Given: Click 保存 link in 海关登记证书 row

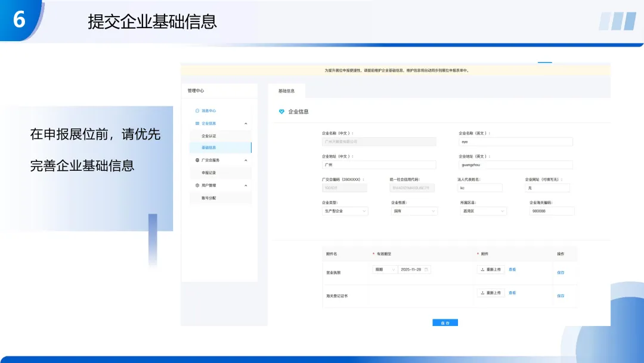Looking at the screenshot, I should [561, 296].
